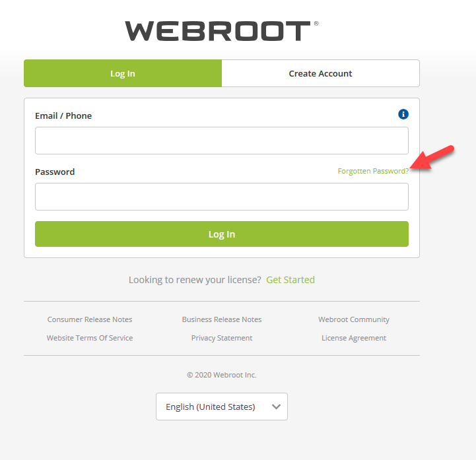Focus the Password input field
This screenshot has width=476, height=460.
tap(222, 197)
